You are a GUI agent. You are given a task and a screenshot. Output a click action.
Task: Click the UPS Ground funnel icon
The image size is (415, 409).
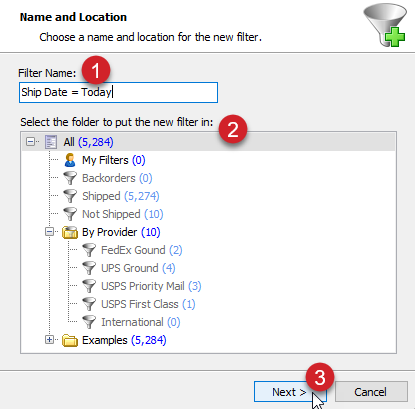[x=89, y=268]
